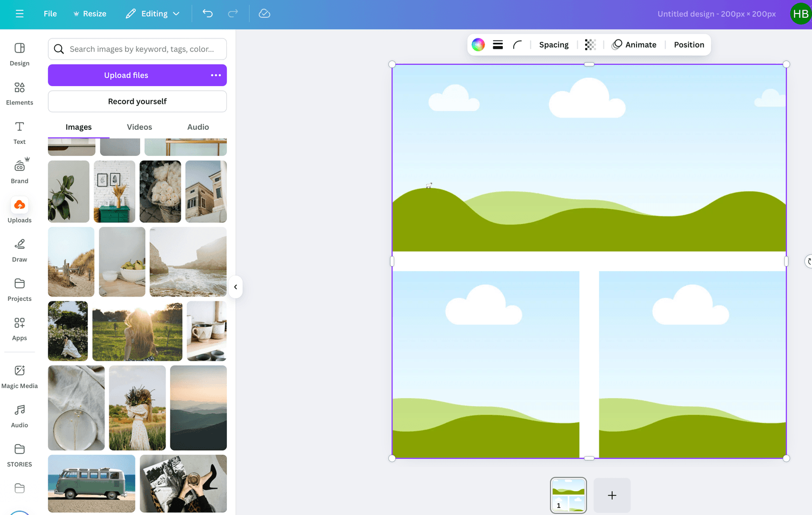Open the Text sidebar panel
Screen dimensions: 812x515
click(x=19, y=133)
